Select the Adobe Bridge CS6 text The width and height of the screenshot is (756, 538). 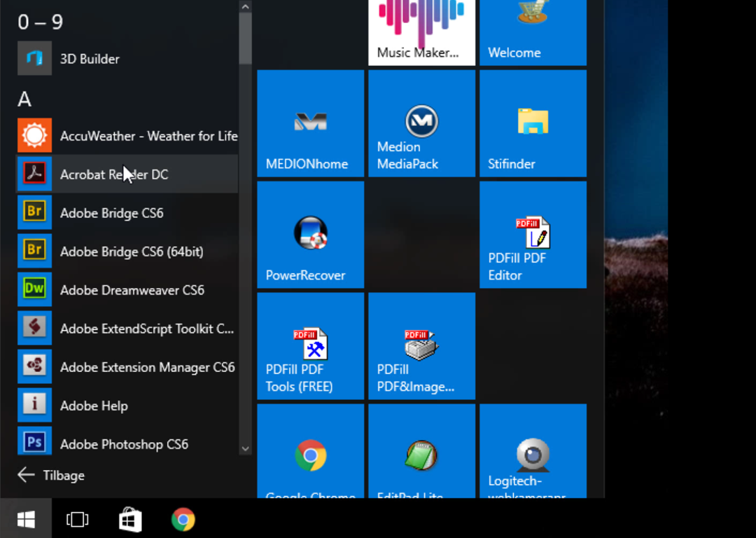[112, 213]
